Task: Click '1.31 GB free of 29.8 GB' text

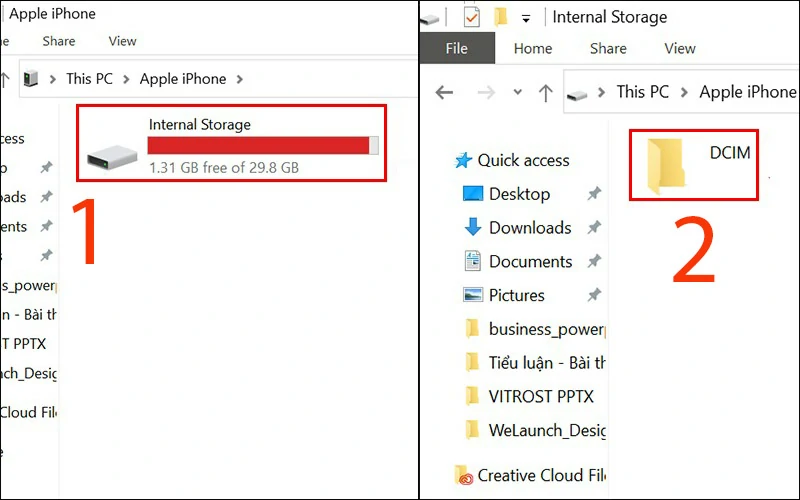Action: [223, 168]
